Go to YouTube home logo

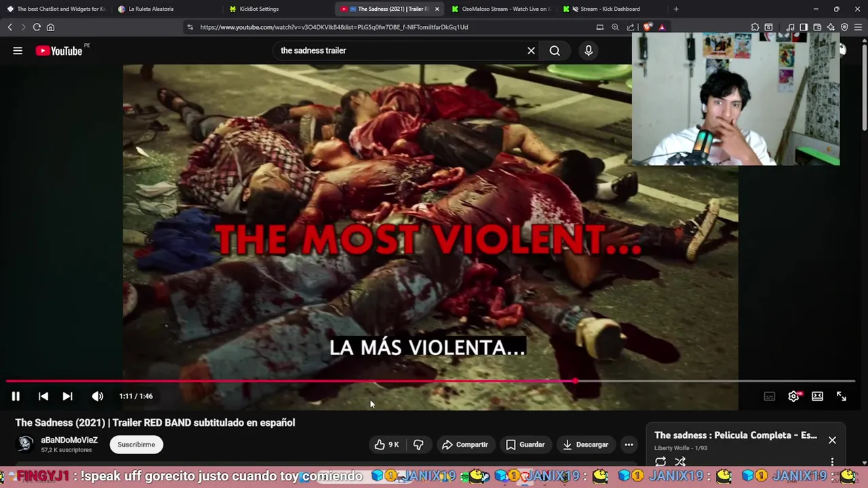tap(60, 51)
